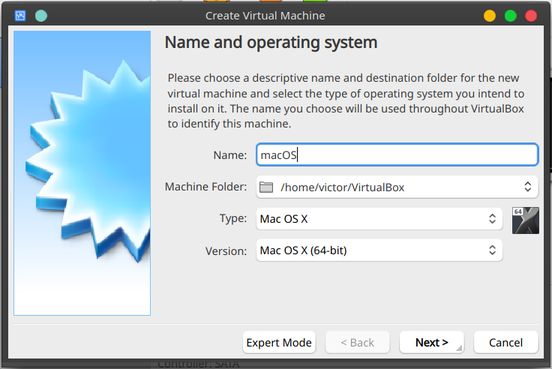Screen dimensions: 552x369
Task: Click the Type field up-down arrows
Action: 492,219
